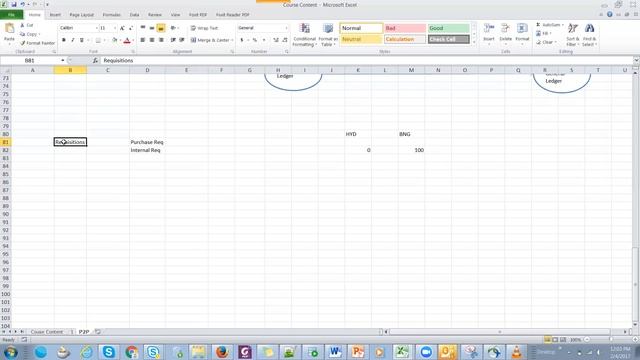Open Format as Table gallery
The image size is (640, 360).
(328, 35)
